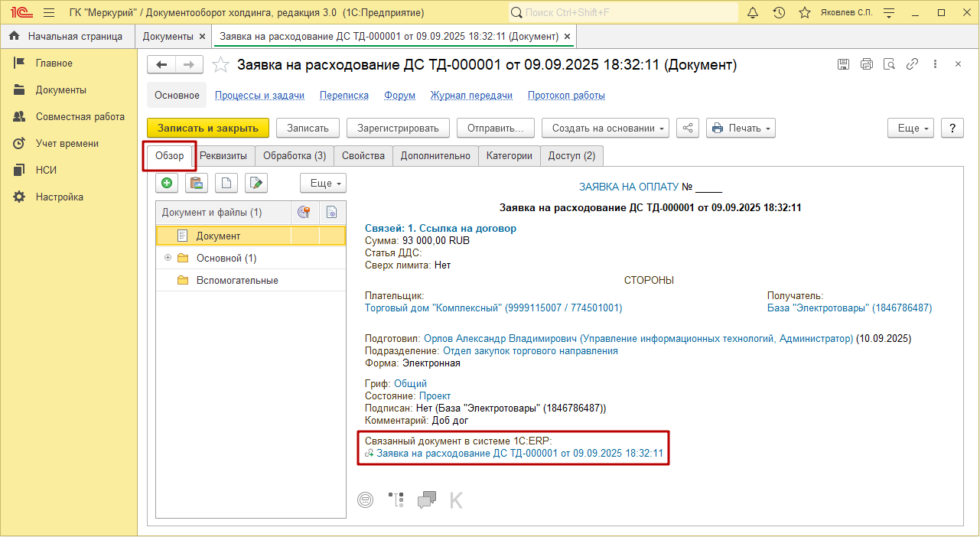Screen dimensions: 980x537
Task: View file with blank page icon
Action: [x=226, y=183]
